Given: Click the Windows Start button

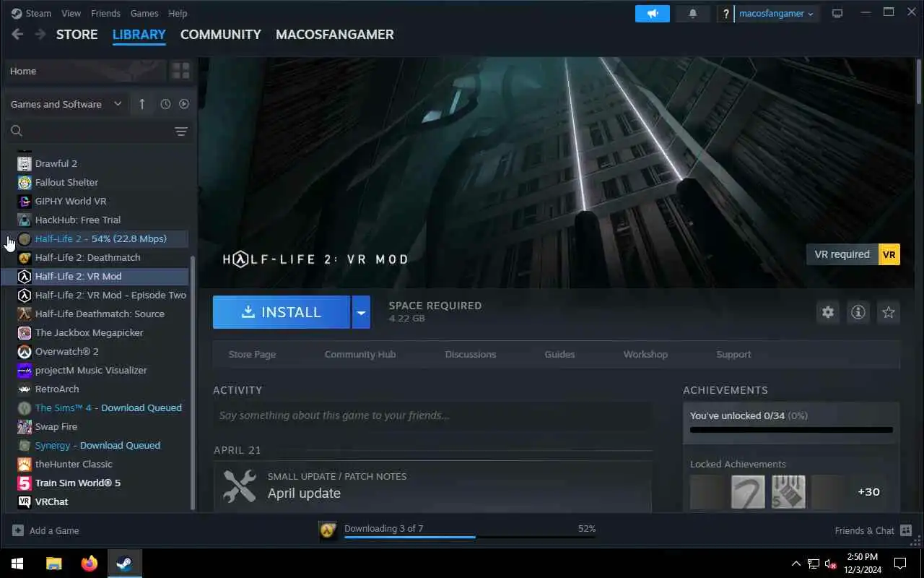Looking at the screenshot, I should point(17,564).
